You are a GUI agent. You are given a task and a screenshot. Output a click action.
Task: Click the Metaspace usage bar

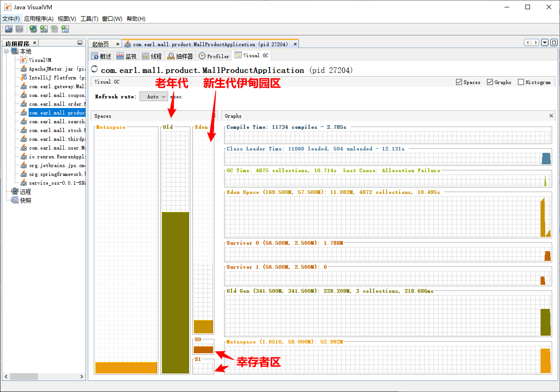tap(126, 368)
